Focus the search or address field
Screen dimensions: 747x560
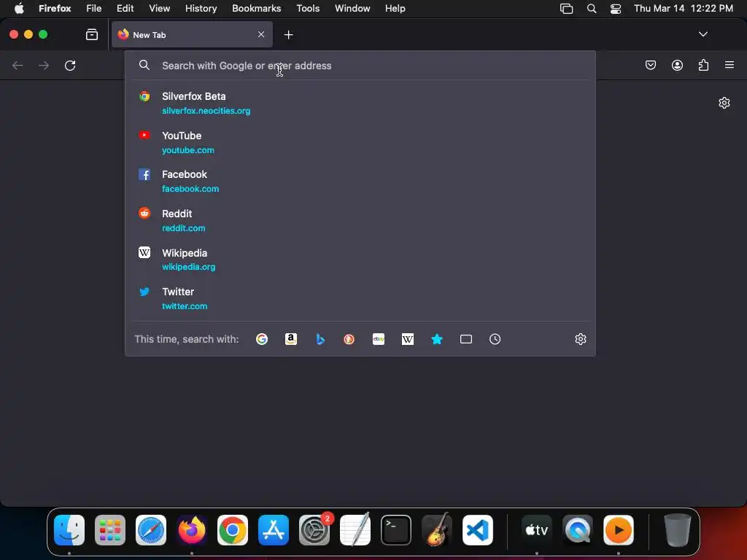click(360, 66)
